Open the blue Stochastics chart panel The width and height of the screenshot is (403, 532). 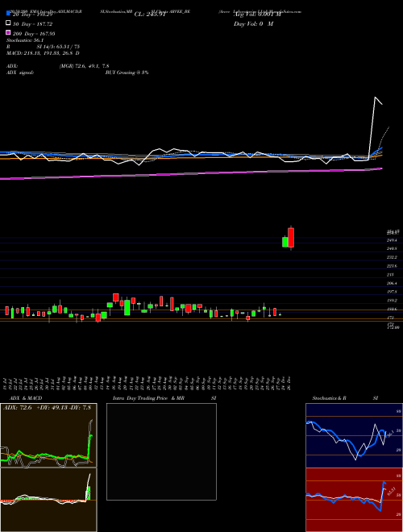tap(354, 435)
